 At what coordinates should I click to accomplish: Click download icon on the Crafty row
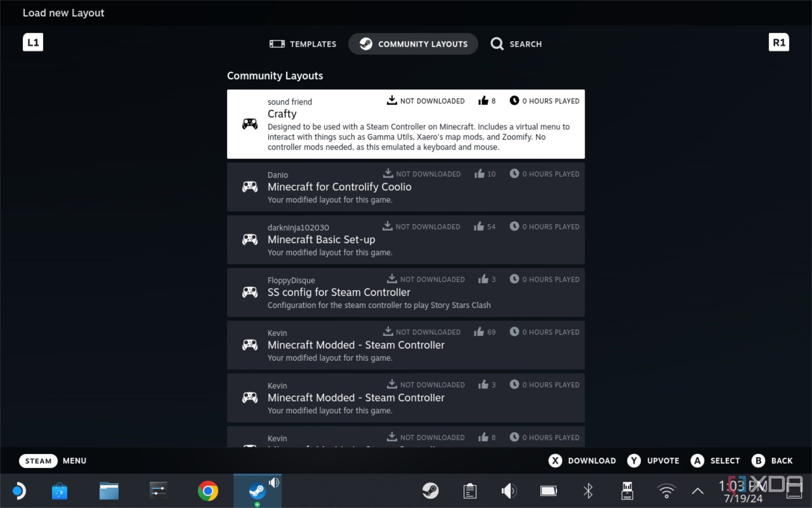[x=392, y=100]
